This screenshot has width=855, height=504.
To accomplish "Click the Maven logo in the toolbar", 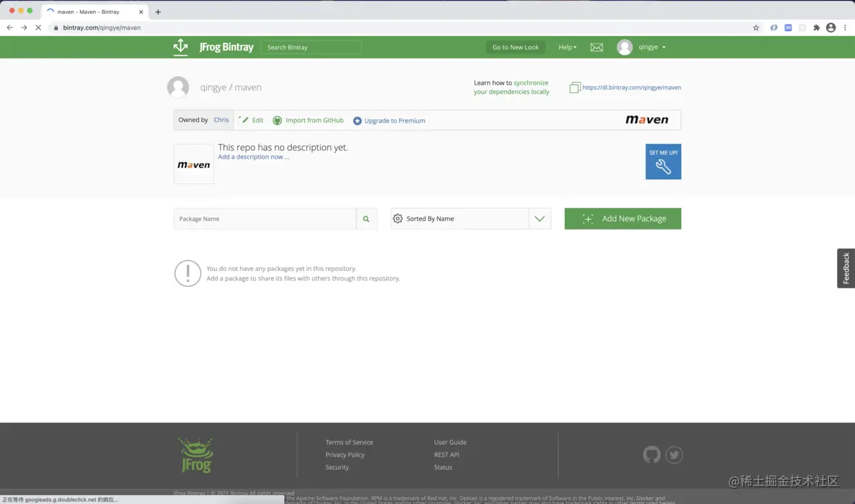I will [647, 120].
